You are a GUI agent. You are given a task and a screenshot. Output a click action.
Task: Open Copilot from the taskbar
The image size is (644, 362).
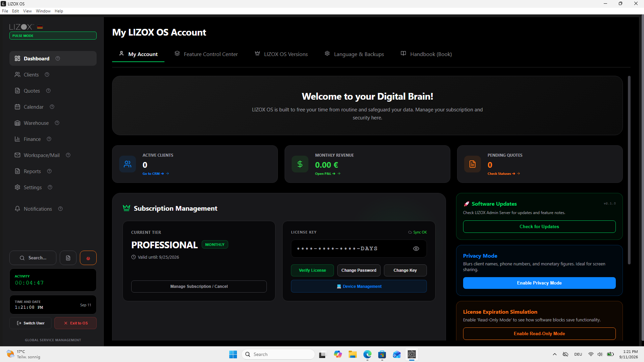338,354
